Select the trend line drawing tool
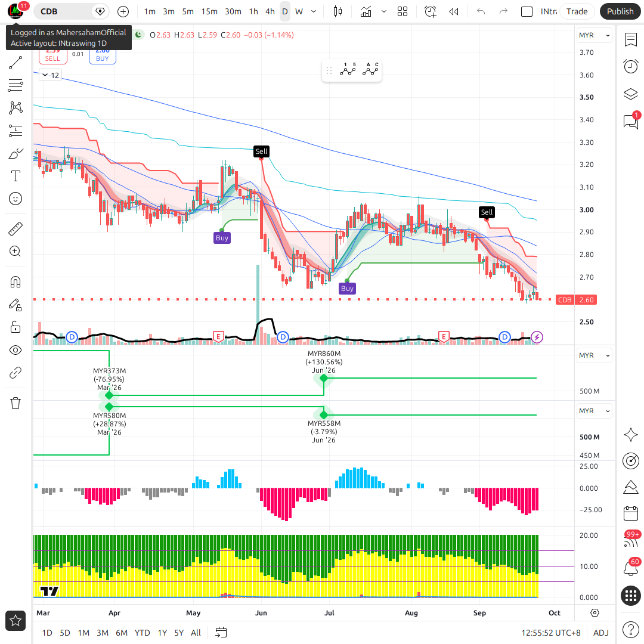 (16, 63)
